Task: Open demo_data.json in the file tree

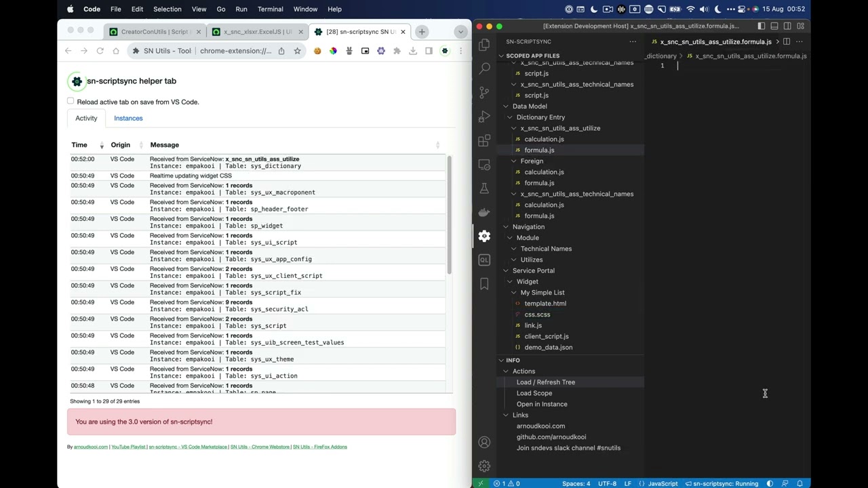Action: (548, 347)
